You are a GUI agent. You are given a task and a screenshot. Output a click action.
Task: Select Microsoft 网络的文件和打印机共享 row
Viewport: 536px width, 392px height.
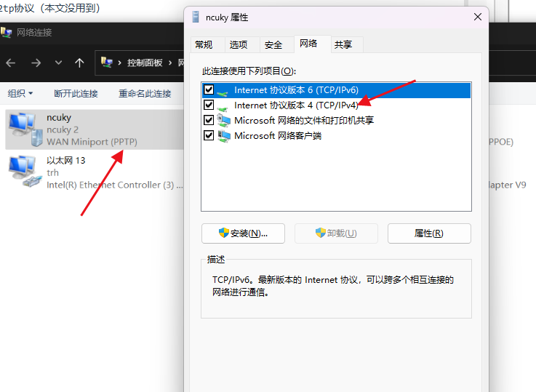(336, 120)
